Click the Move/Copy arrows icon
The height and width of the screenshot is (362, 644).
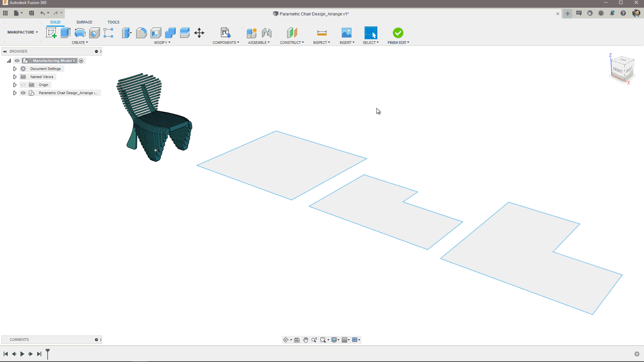199,33
